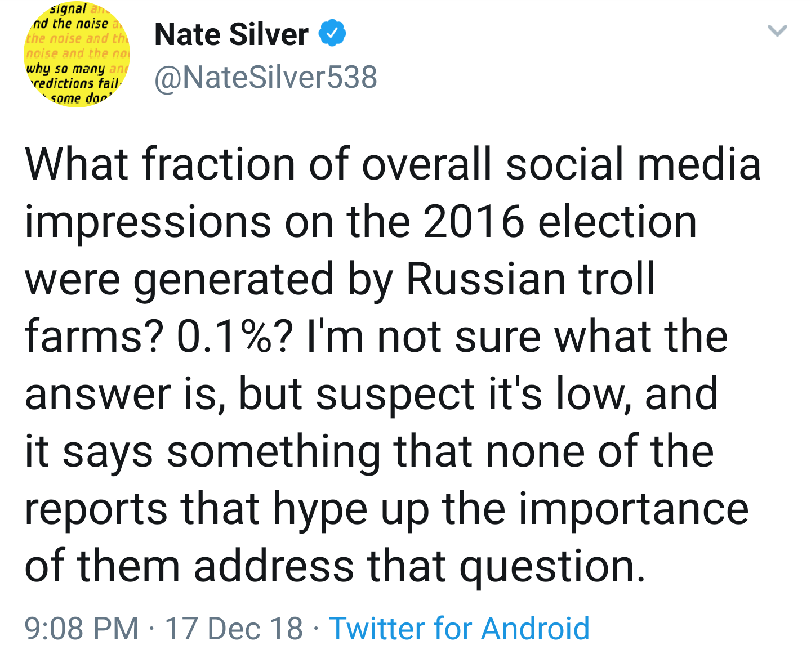Click "answer is, but suspect" tweet line
Image resolution: width=811 pixels, height=672 pixels.
point(249,394)
